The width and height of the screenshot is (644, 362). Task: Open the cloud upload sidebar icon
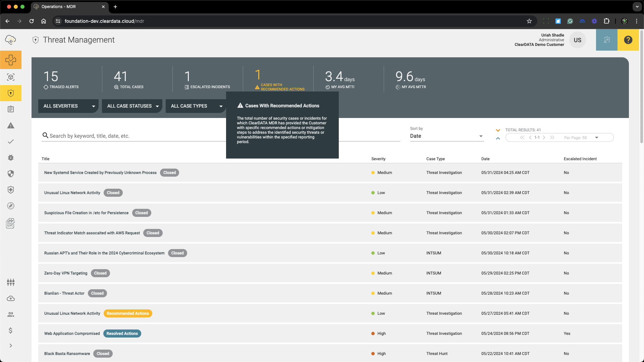point(11,299)
